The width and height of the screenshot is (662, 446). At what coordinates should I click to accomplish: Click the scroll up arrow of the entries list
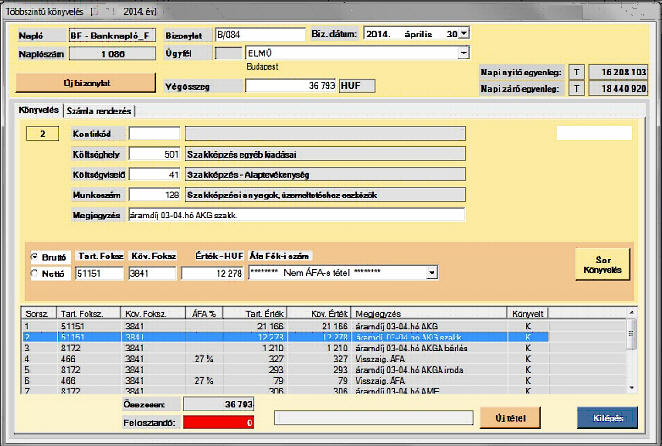[x=632, y=313]
